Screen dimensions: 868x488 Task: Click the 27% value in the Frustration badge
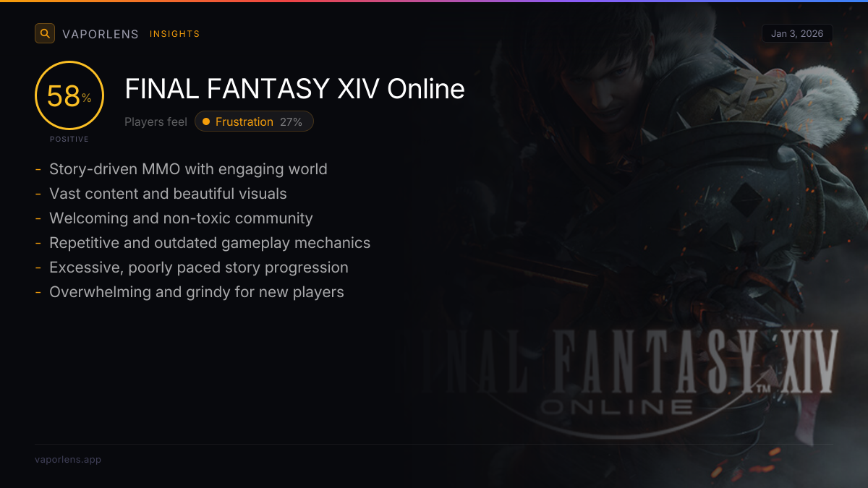(x=291, y=121)
